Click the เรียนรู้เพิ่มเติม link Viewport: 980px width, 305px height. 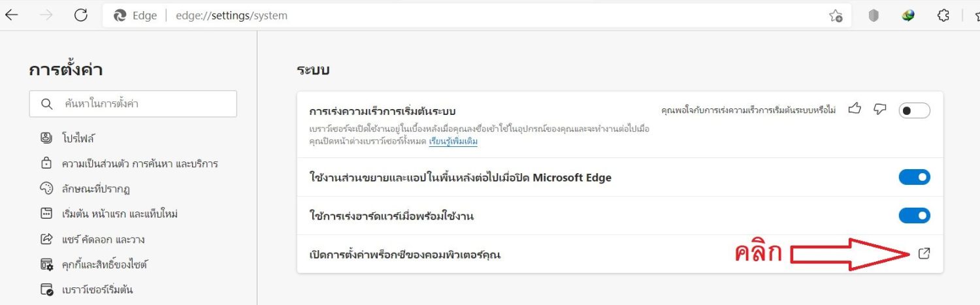tap(453, 141)
